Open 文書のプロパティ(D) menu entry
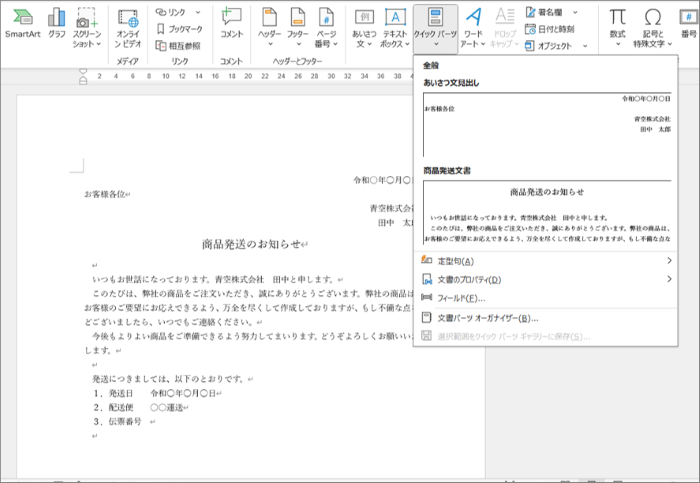 (546, 279)
